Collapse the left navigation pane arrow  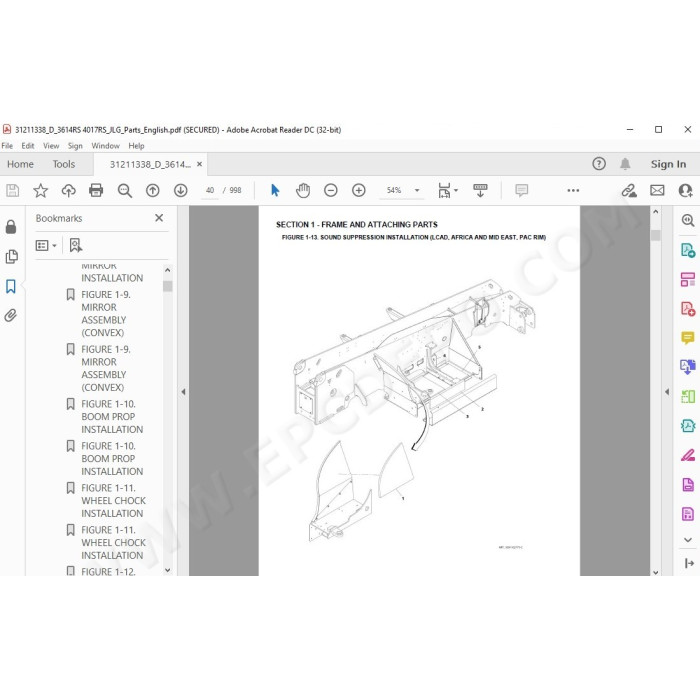point(183,392)
